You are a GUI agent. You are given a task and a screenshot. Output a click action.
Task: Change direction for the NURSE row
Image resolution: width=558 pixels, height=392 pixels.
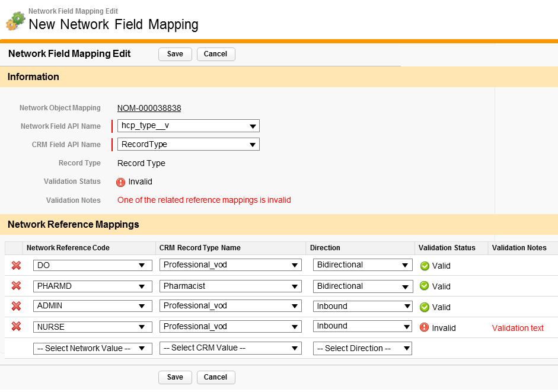tap(362, 326)
